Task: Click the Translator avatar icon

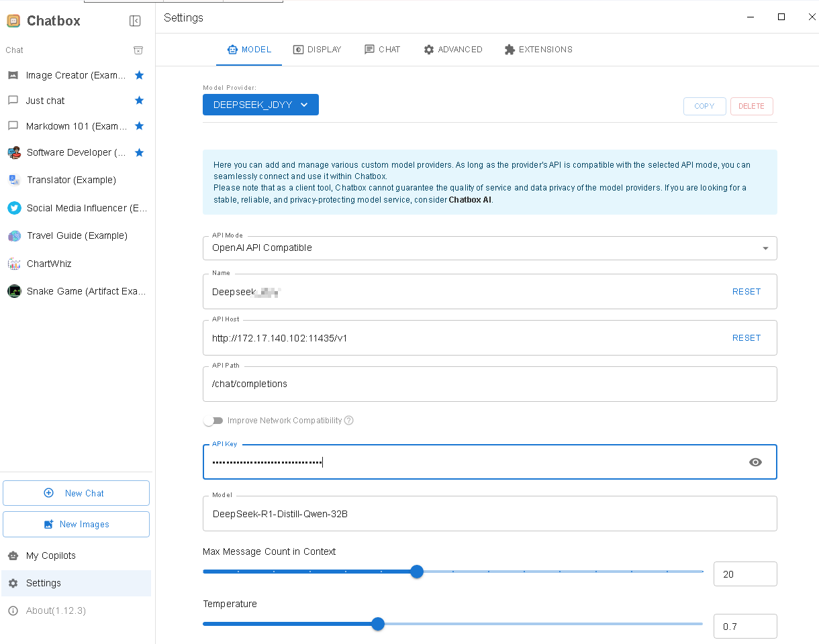Action: click(x=14, y=180)
